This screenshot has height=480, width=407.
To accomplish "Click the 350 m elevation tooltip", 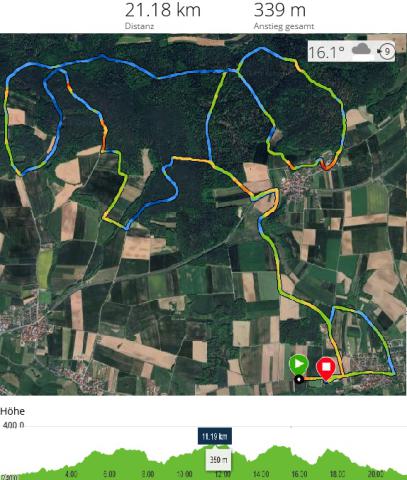I will [218, 460].
